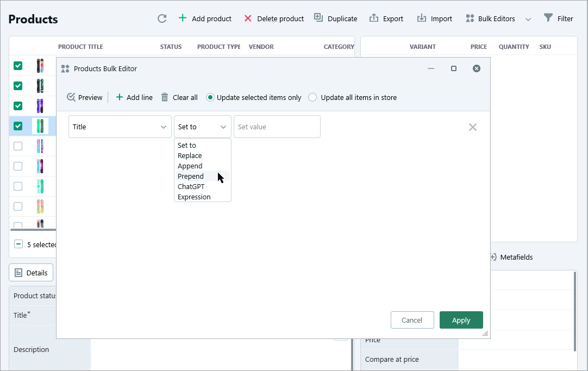Click the Bulk Editors icon
Screen dimensions: 588x371
click(470, 18)
